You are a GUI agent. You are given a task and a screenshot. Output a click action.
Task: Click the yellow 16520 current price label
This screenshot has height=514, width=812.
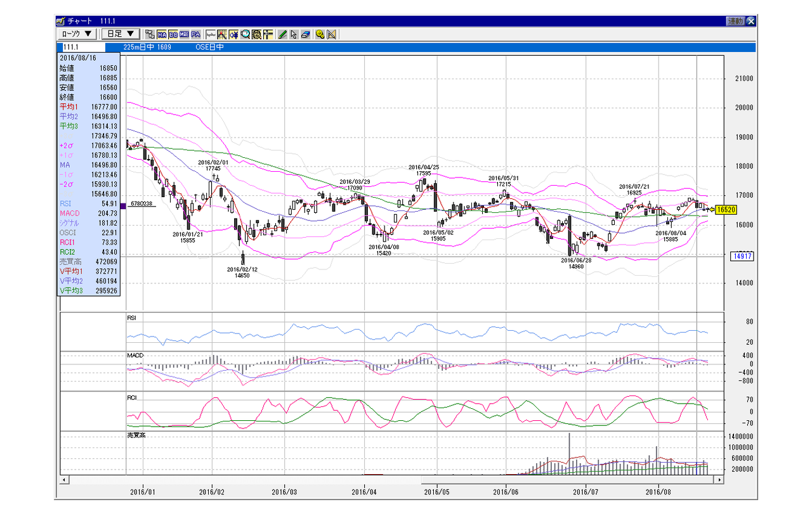coord(725,209)
